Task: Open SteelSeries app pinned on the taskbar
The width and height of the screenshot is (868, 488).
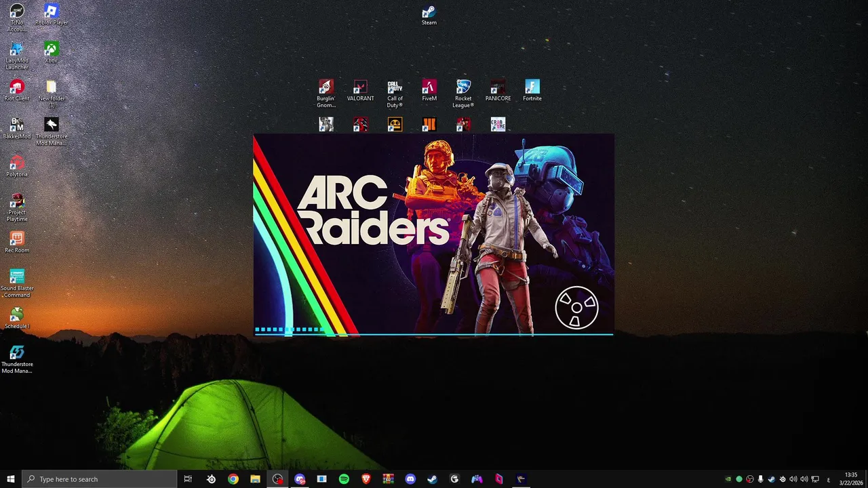Action: pos(211,479)
